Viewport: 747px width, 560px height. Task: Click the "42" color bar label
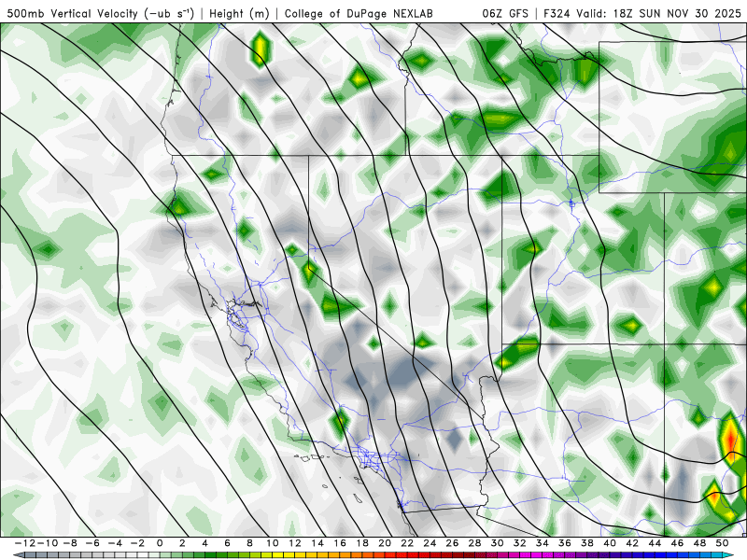[x=632, y=543]
